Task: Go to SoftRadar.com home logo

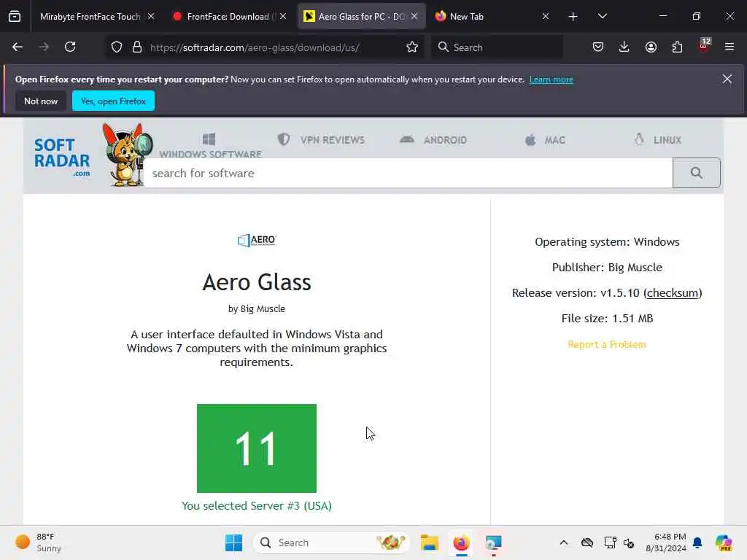Action: (x=62, y=157)
